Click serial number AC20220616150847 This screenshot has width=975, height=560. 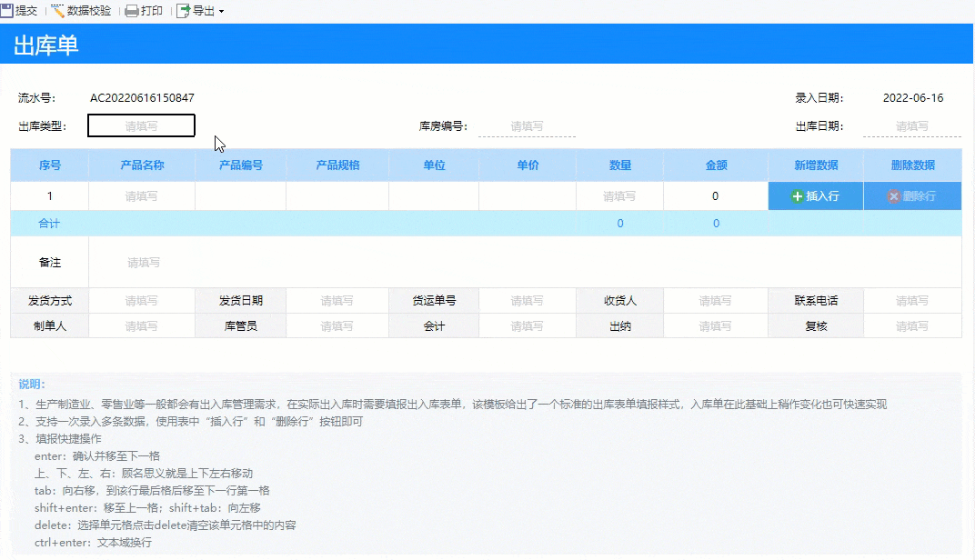click(142, 97)
